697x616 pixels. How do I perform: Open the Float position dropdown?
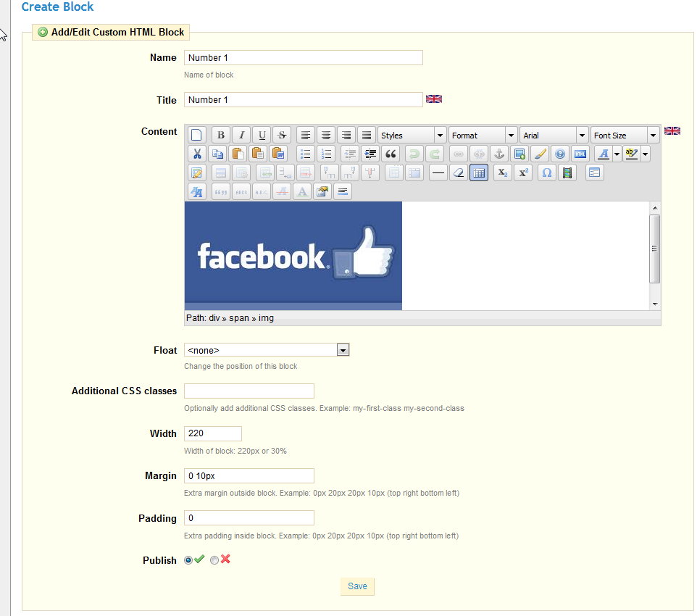267,350
